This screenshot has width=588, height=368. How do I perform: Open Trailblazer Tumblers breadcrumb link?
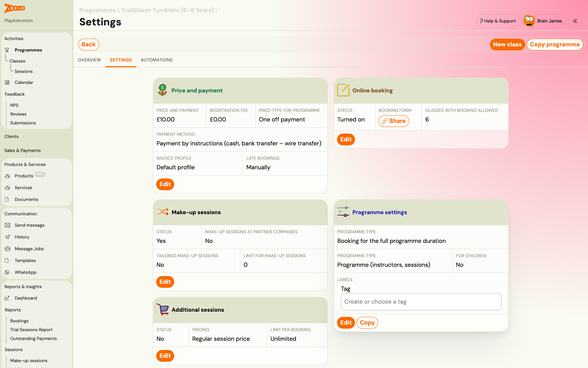(x=167, y=10)
